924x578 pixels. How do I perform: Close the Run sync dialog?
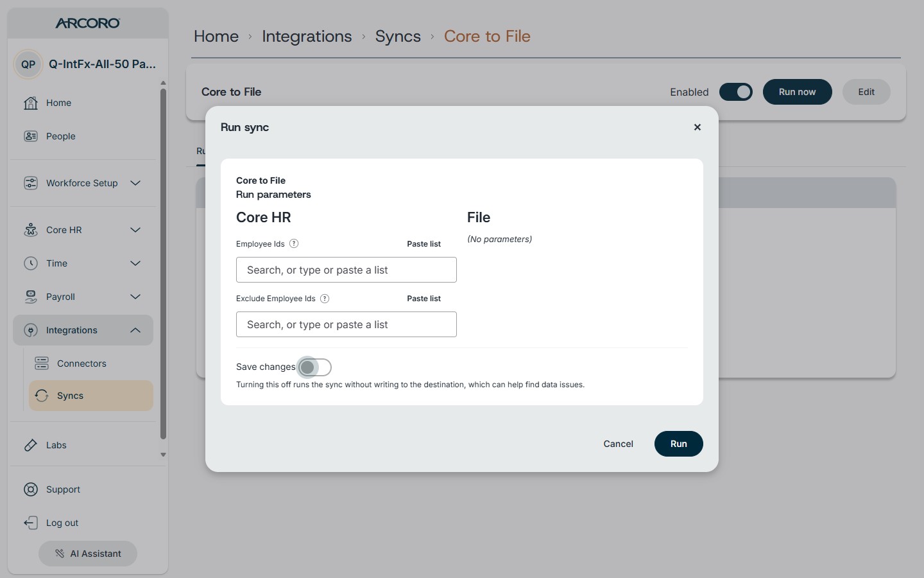click(x=697, y=127)
